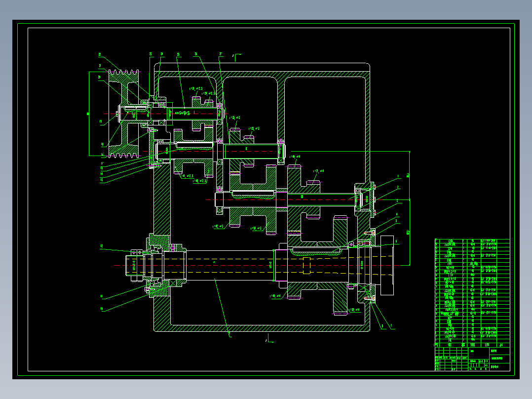Select the pulley diameter dimension line
Viewport: 532px width, 399px height.
click(x=89, y=114)
